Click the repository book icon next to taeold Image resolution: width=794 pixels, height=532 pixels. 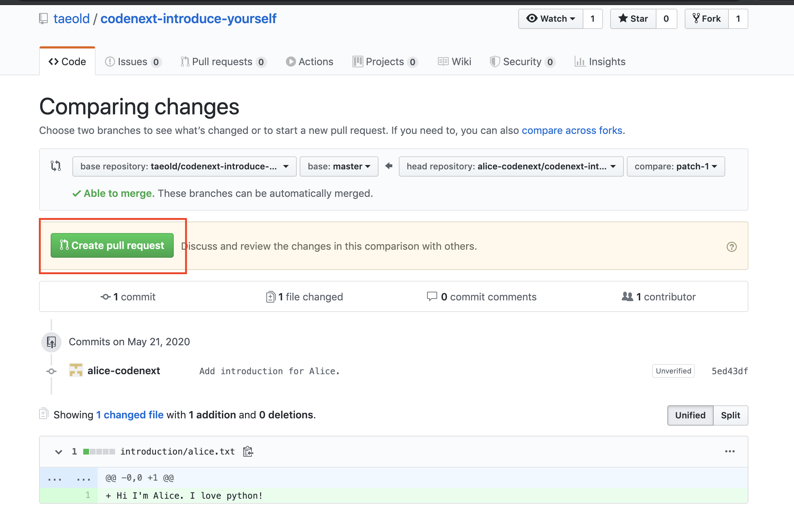point(43,18)
